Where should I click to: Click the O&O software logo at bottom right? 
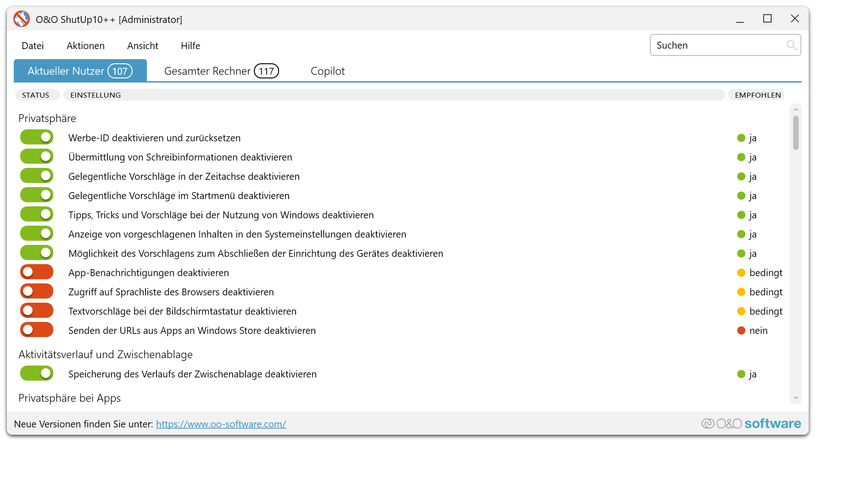[751, 423]
